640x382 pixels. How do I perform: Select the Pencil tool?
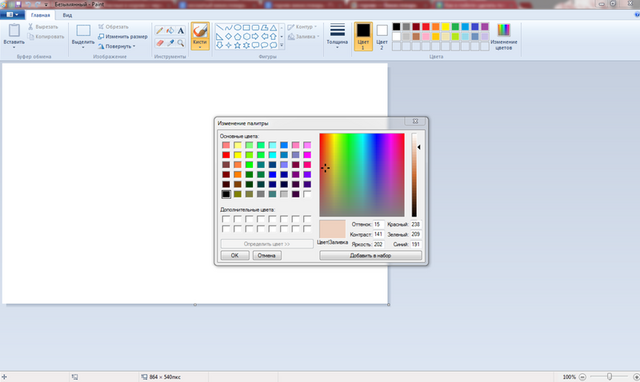[x=160, y=31]
